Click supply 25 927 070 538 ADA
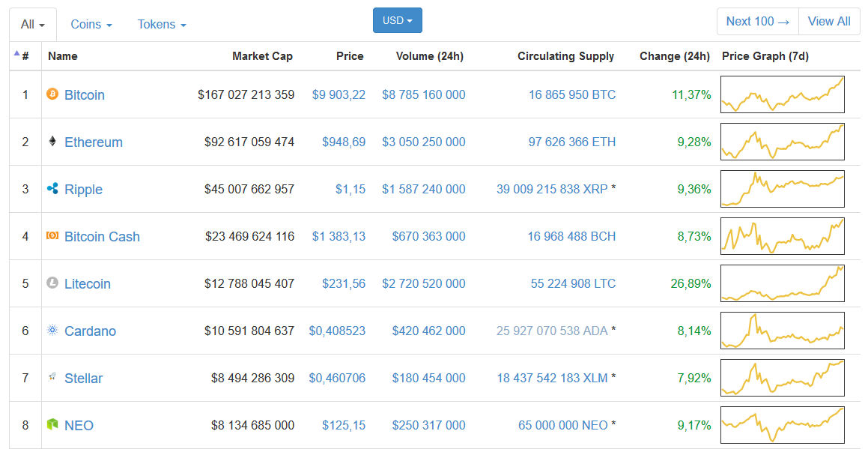Screen dimensions: 868x449 tap(552, 331)
